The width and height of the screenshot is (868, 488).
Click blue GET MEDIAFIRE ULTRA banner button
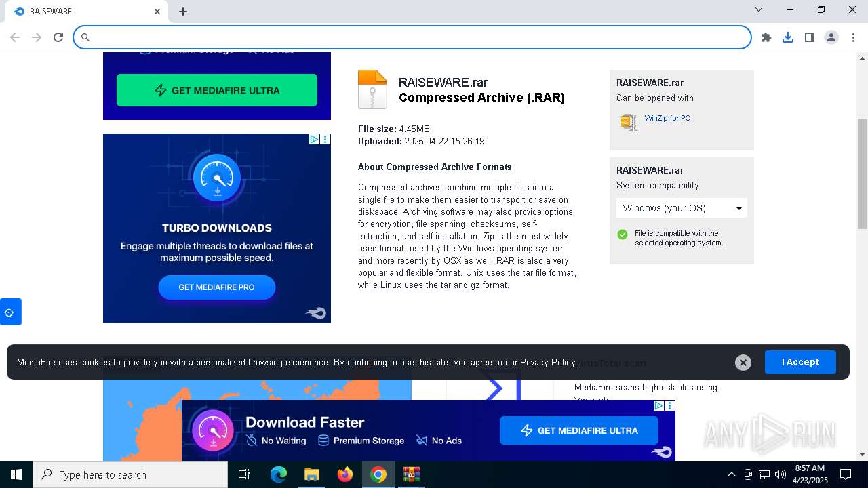pyautogui.click(x=579, y=430)
